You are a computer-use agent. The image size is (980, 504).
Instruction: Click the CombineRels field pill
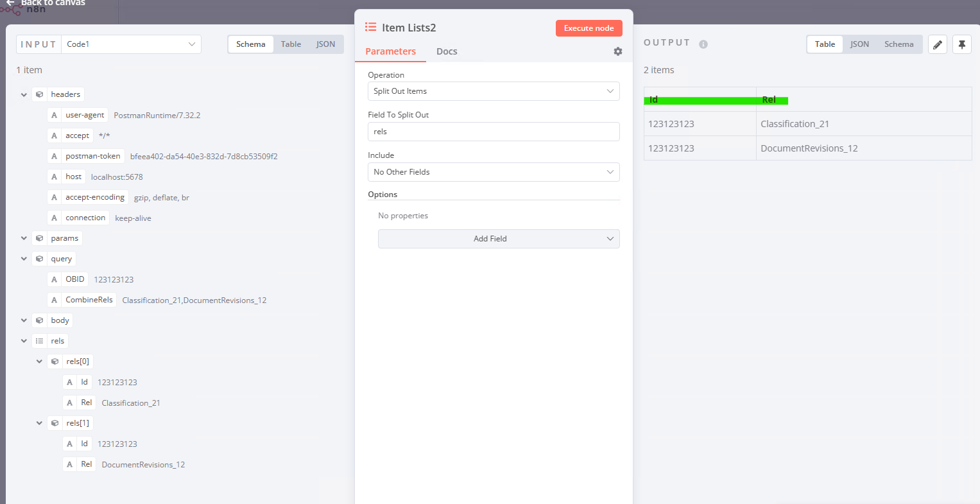tap(82, 300)
